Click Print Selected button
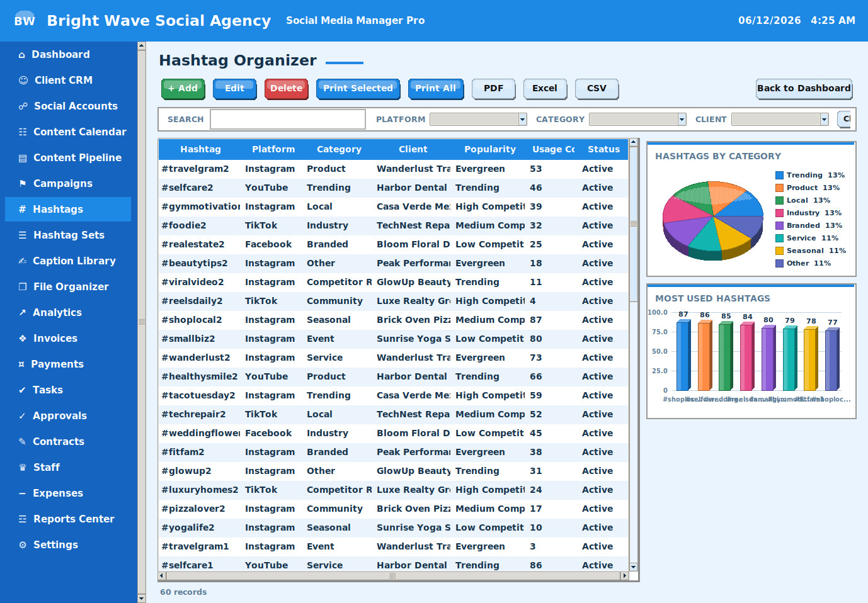 pos(358,89)
